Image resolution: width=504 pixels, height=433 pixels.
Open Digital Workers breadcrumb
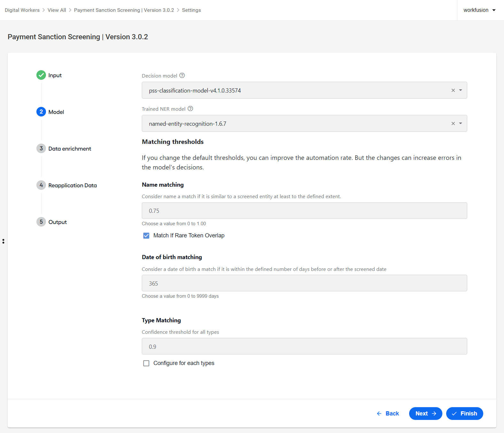pyautogui.click(x=22, y=10)
